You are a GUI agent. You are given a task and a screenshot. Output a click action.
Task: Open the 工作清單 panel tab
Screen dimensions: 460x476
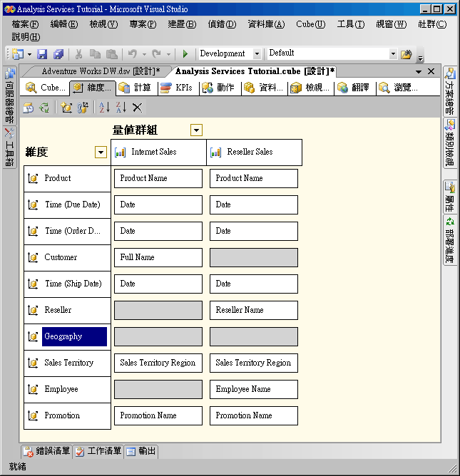click(98, 451)
